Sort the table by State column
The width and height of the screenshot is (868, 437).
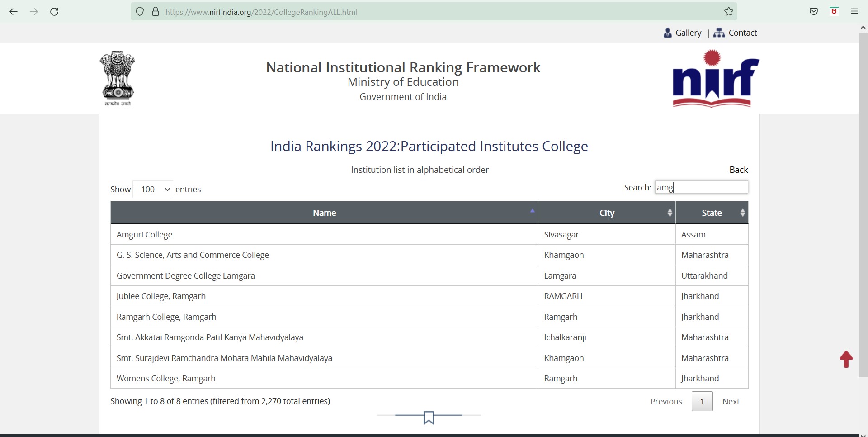[712, 213]
